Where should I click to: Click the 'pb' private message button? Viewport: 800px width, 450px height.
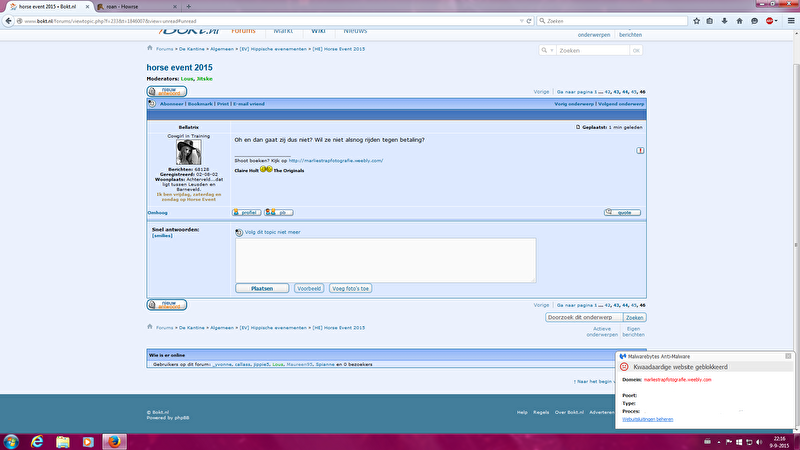tap(279, 212)
